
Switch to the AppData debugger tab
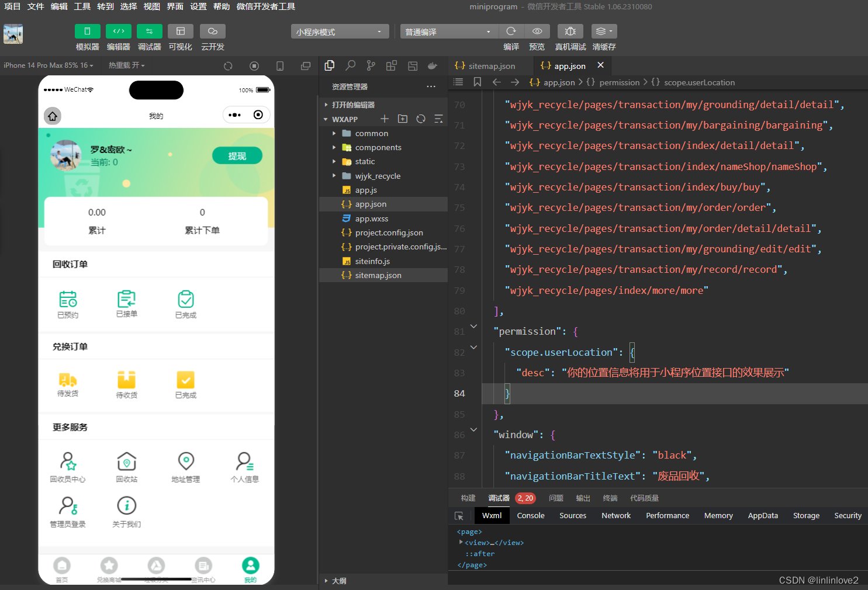pyautogui.click(x=763, y=516)
